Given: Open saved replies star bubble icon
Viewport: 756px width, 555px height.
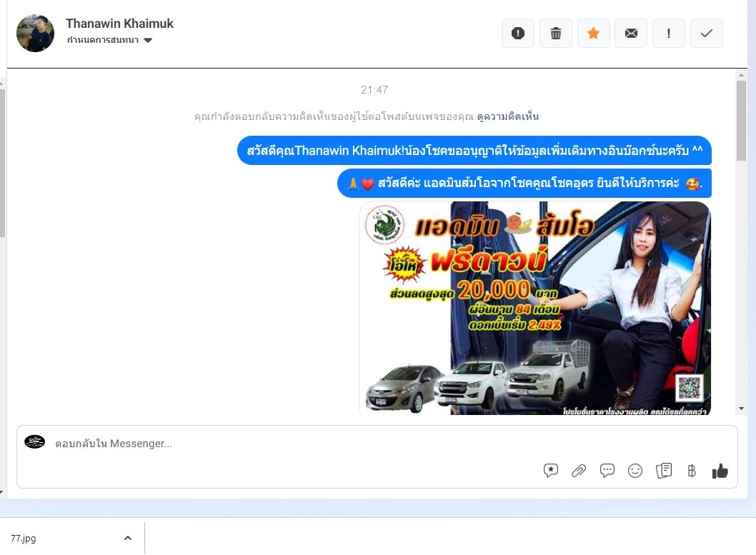Looking at the screenshot, I should point(551,471).
